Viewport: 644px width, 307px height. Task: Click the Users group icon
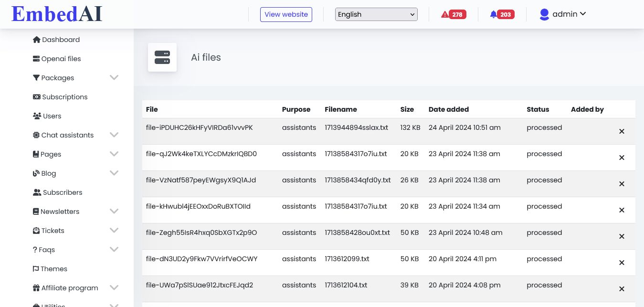click(x=37, y=116)
